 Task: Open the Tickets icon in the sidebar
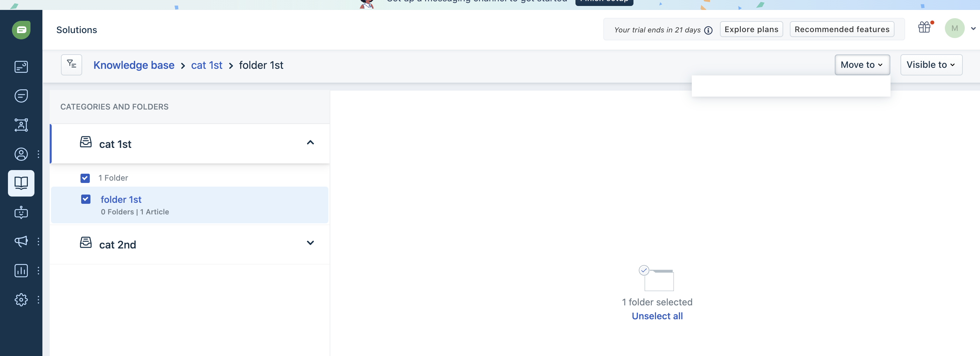(21, 67)
